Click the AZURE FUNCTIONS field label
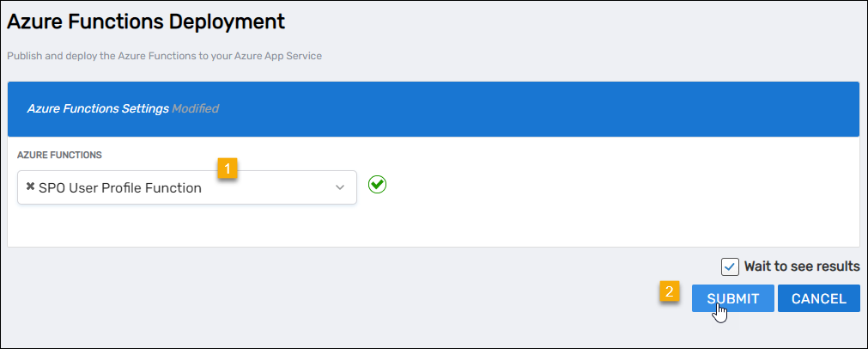This screenshot has width=868, height=349. (60, 155)
